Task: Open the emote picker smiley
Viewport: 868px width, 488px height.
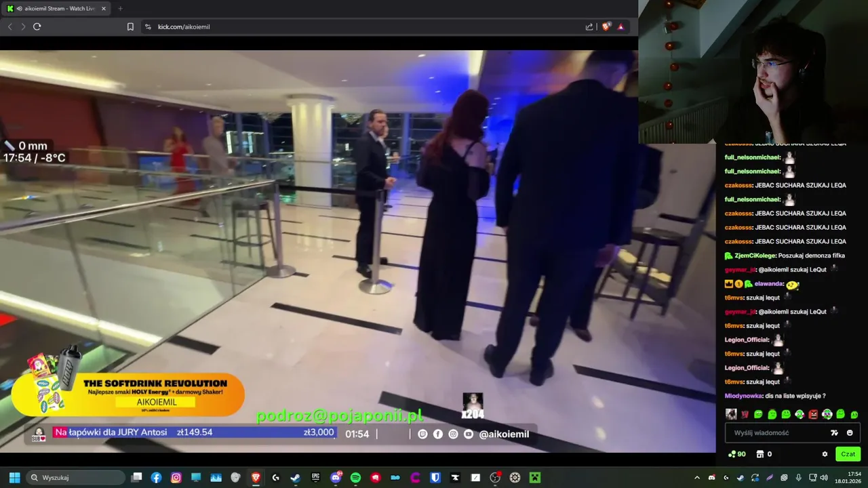Action: click(850, 432)
